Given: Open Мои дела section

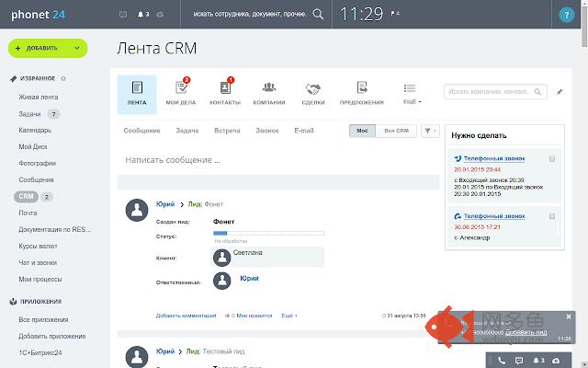Looking at the screenshot, I should coord(181,94).
